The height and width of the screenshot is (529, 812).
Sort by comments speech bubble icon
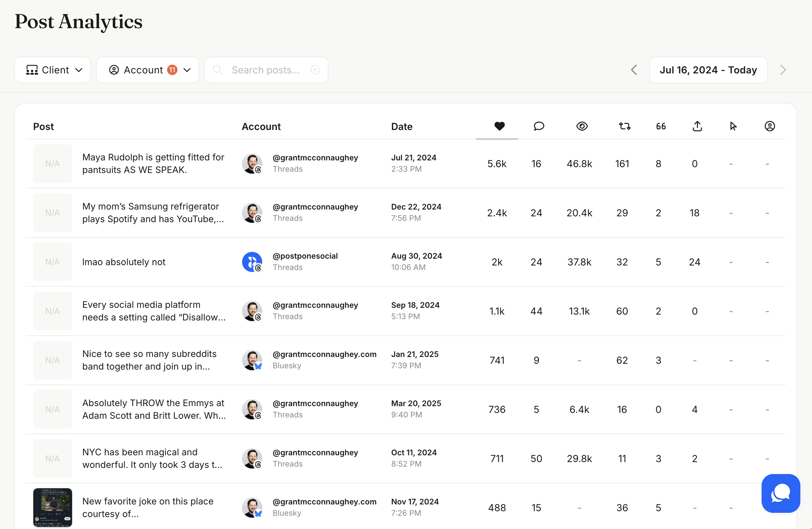click(x=539, y=126)
